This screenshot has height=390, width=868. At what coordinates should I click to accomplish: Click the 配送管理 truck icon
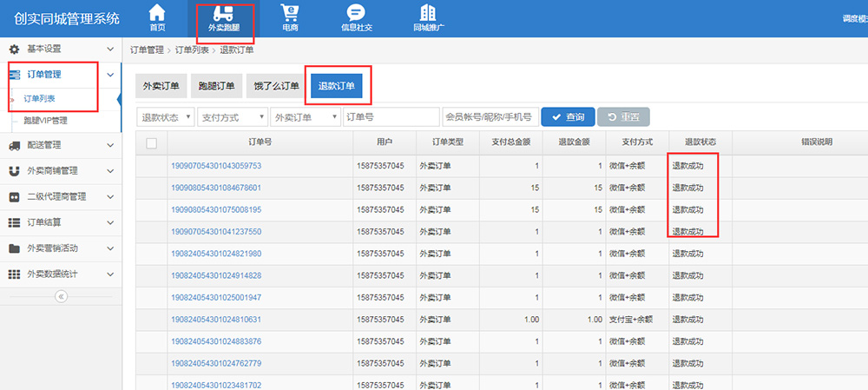click(14, 145)
